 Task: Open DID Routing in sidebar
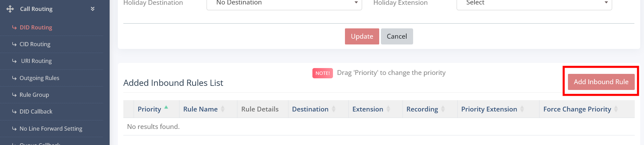coord(36,27)
